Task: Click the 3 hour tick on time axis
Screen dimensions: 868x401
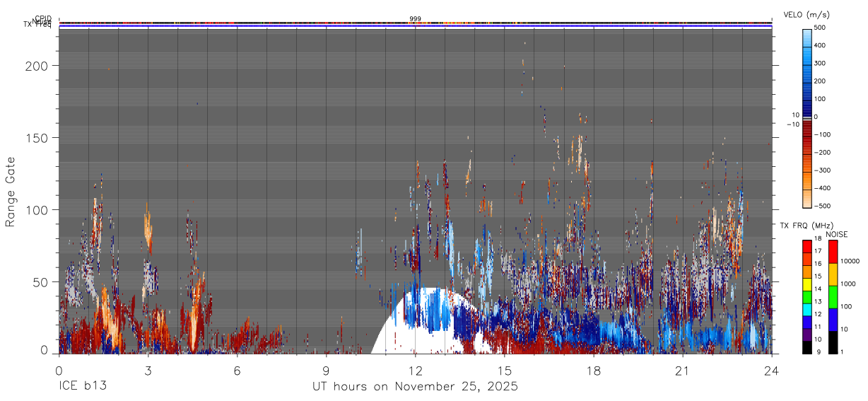Action: (x=148, y=371)
